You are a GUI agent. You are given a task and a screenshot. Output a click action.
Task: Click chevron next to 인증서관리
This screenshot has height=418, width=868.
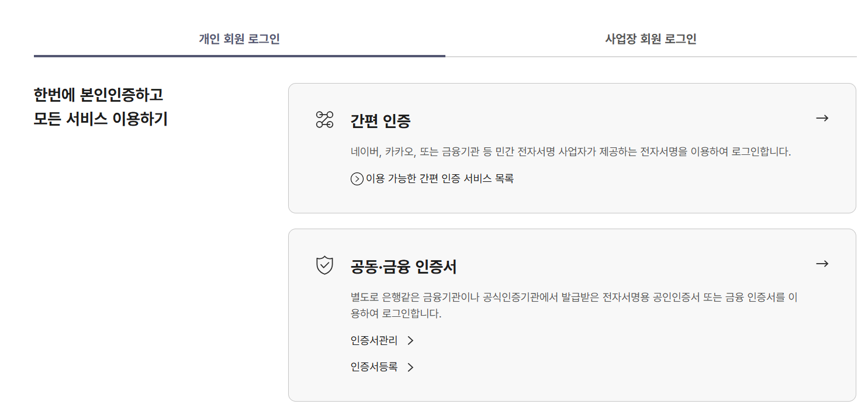(x=410, y=341)
